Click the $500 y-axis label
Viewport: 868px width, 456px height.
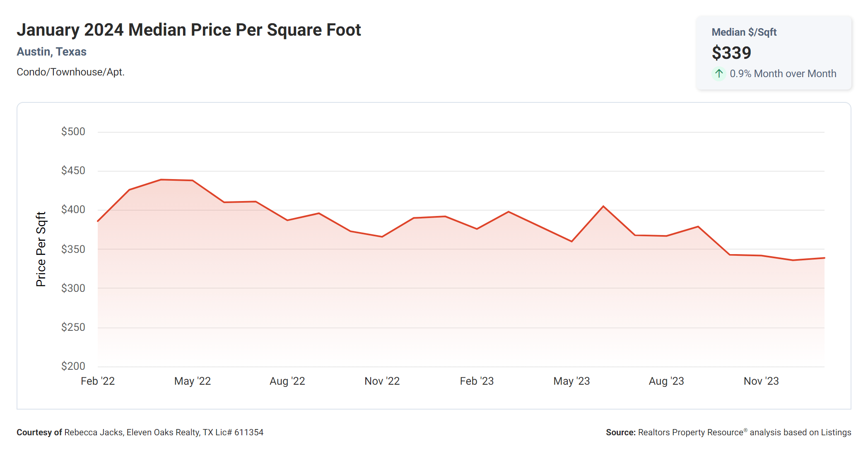[73, 132]
